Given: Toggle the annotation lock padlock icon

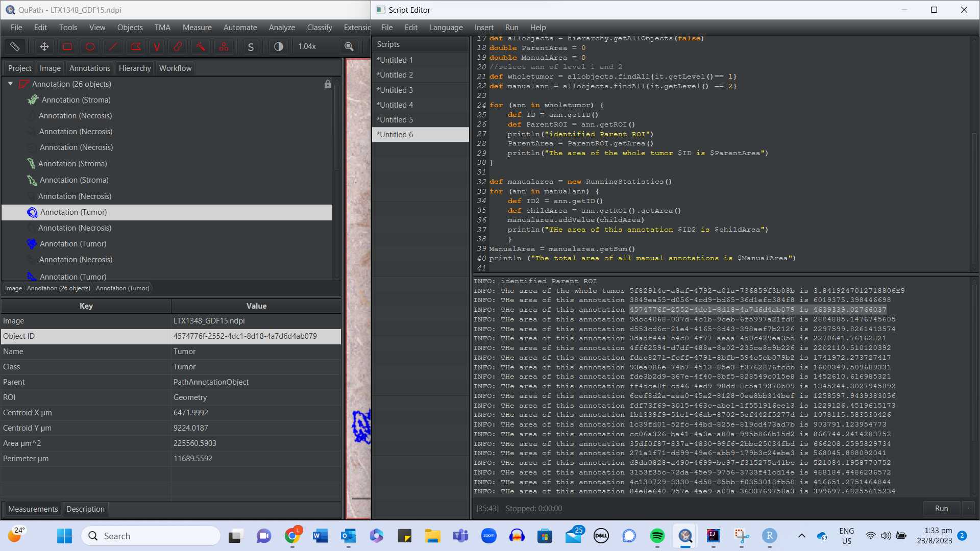Looking at the screenshot, I should [x=328, y=84].
